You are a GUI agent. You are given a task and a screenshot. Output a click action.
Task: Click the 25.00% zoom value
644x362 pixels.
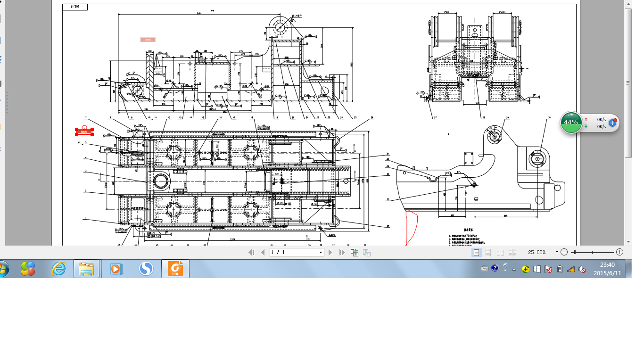coord(537,252)
